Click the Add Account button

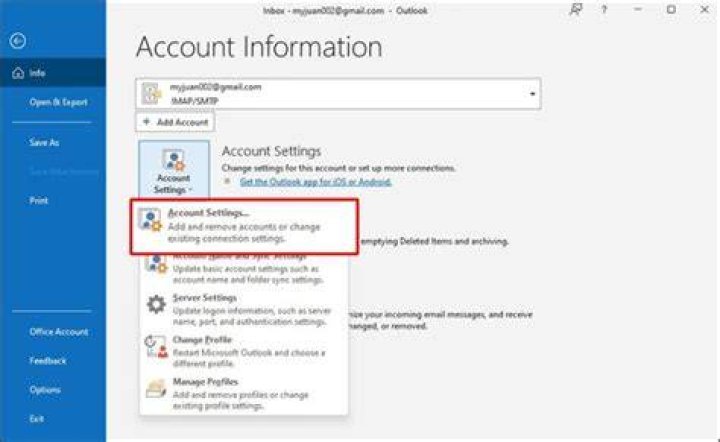(x=175, y=122)
